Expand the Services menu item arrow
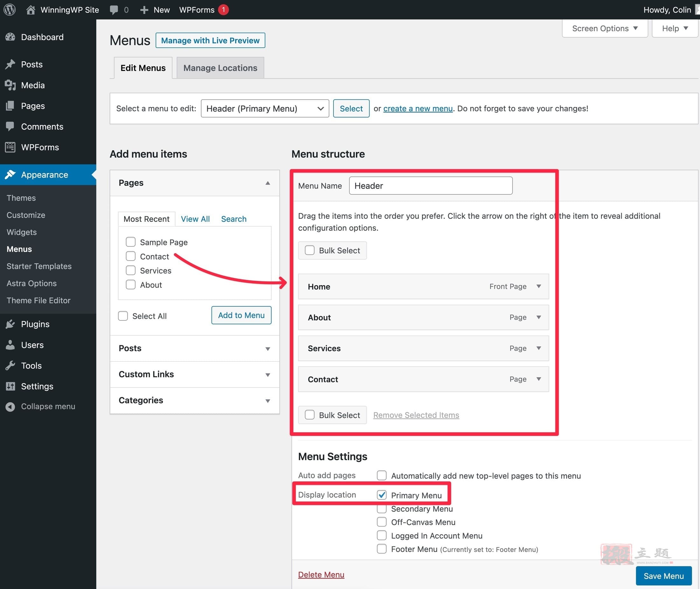This screenshot has height=589, width=700. tap(538, 348)
